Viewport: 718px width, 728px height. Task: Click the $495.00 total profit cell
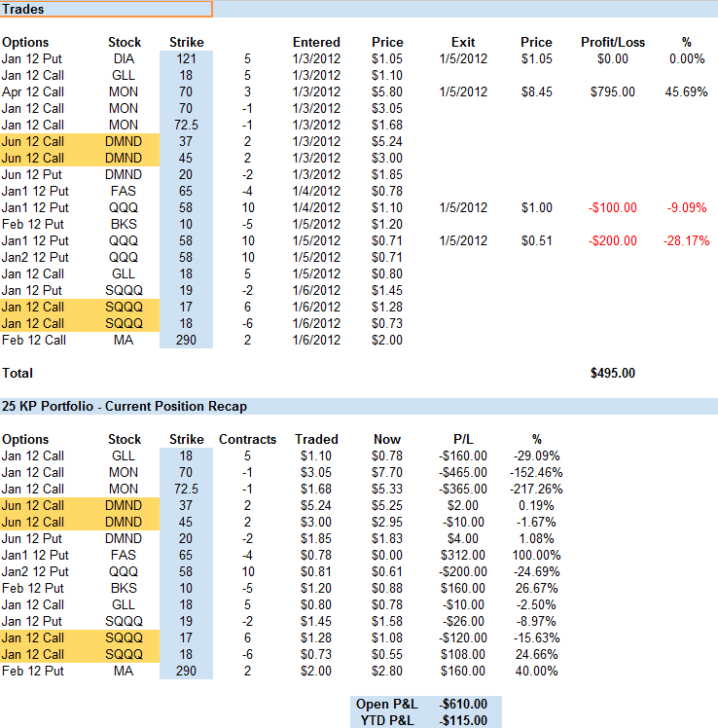(x=612, y=373)
